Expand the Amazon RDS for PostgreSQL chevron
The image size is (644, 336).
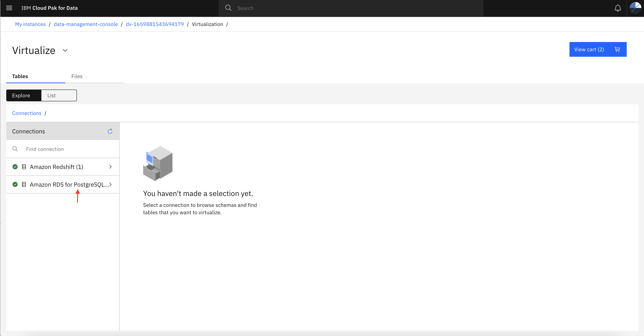click(110, 185)
